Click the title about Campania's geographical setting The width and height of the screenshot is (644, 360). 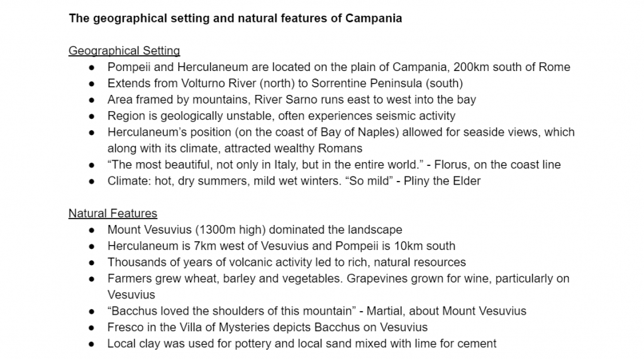click(235, 18)
